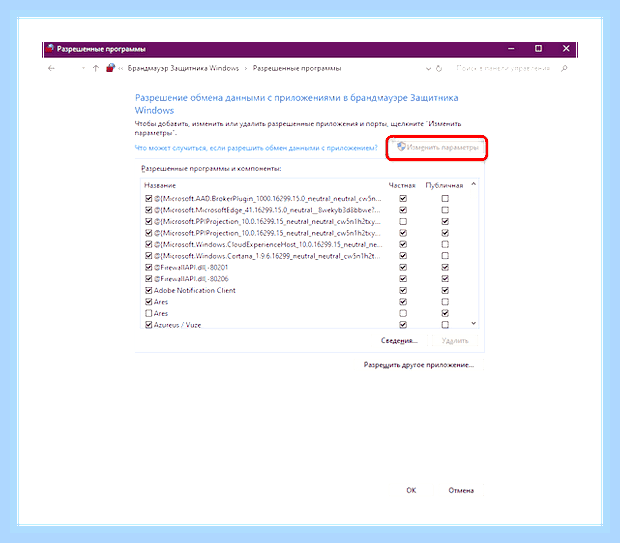Uncheck the Windows.CloudExperienceHost entry checkbox

point(149,244)
